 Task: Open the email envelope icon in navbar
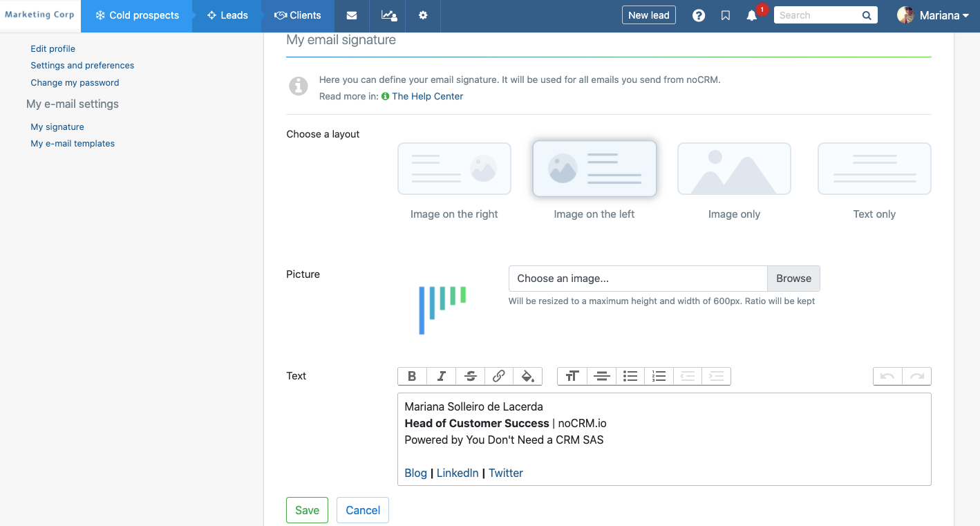[352, 16]
